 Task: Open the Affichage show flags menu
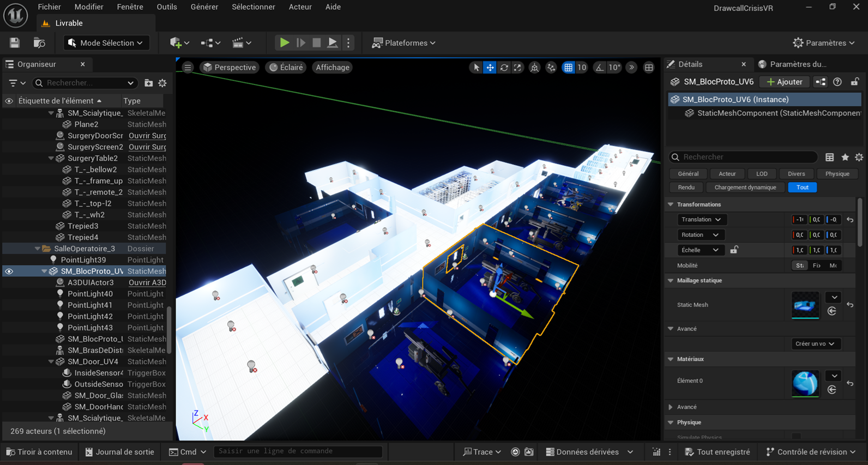[x=333, y=68]
